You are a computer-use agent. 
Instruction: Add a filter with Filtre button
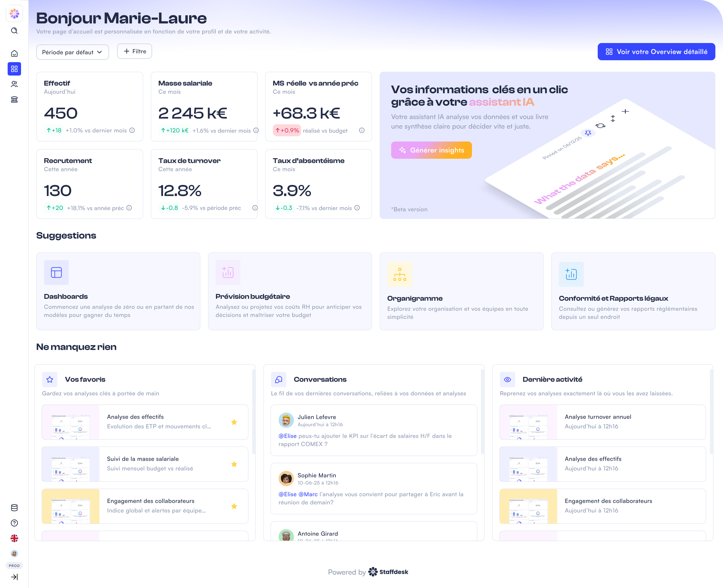[135, 51]
